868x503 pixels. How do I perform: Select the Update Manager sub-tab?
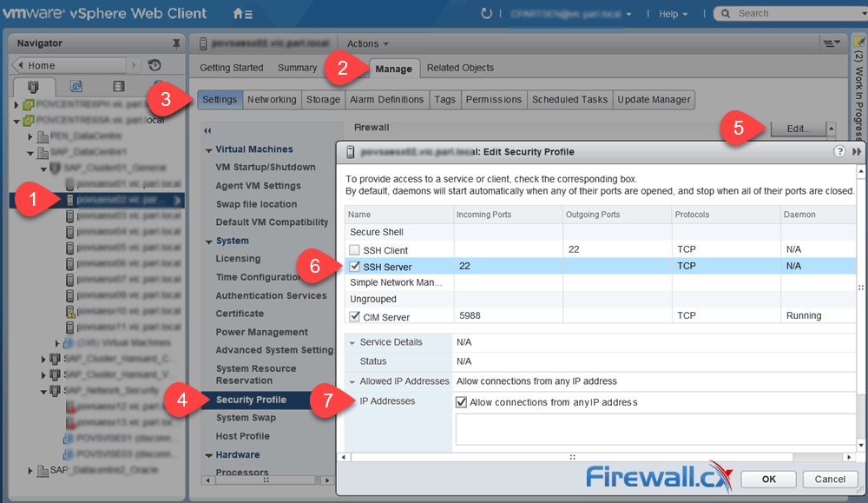pos(654,100)
